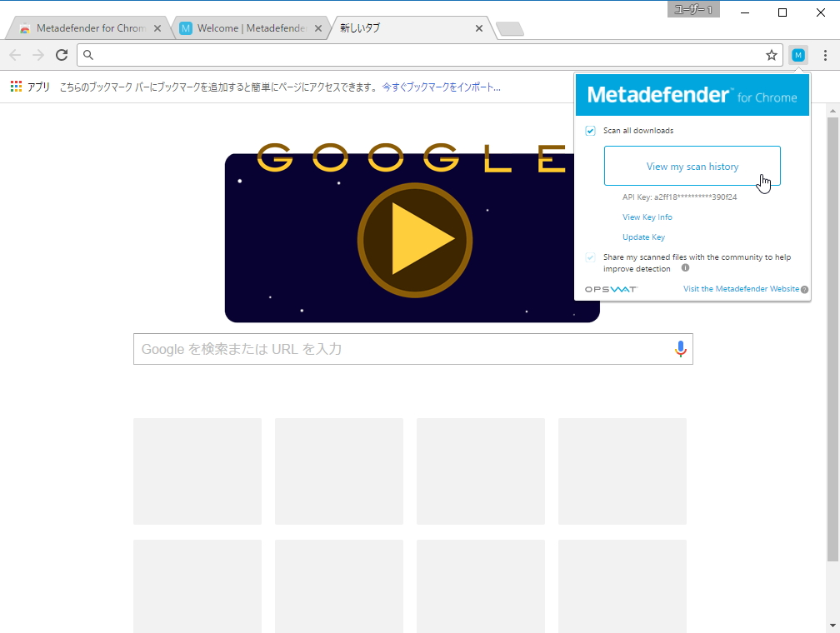This screenshot has width=840, height=633.
Task: Click the back navigation arrow
Action: coord(14,55)
